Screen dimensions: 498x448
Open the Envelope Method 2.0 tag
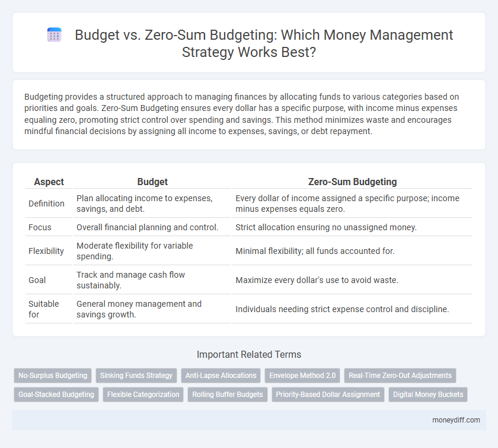pyautogui.click(x=302, y=375)
